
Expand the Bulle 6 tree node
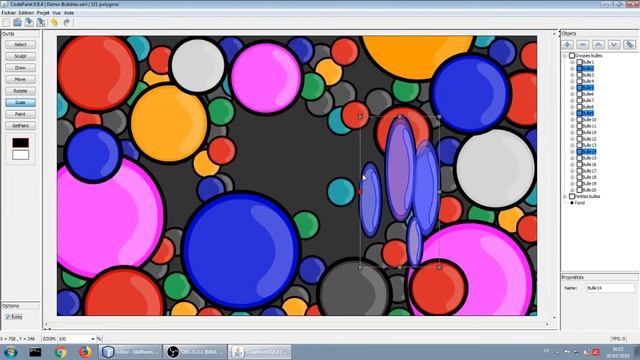(572, 94)
